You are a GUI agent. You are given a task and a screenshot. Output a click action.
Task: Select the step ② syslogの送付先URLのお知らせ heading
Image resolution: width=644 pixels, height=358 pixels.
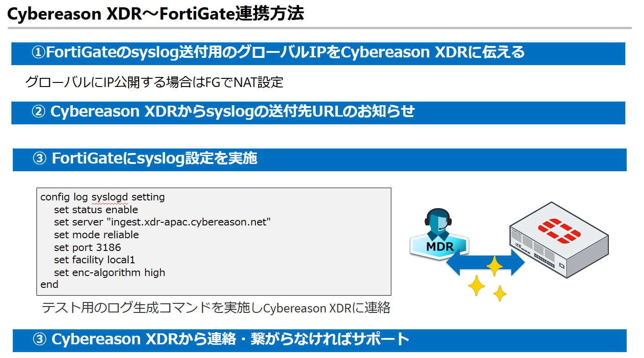[x=318, y=113]
